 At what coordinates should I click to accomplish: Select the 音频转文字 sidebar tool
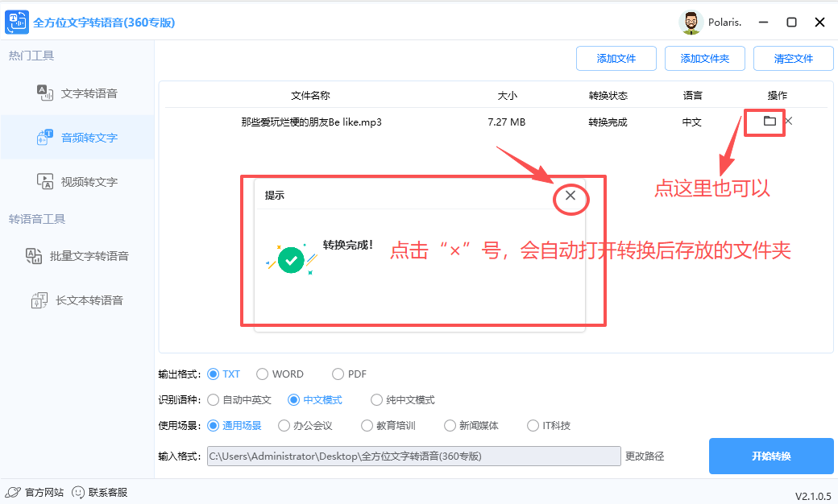click(x=80, y=137)
